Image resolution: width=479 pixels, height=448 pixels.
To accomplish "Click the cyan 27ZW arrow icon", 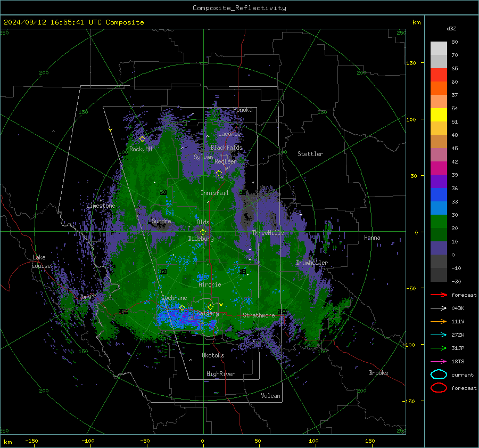I will pos(439,335).
